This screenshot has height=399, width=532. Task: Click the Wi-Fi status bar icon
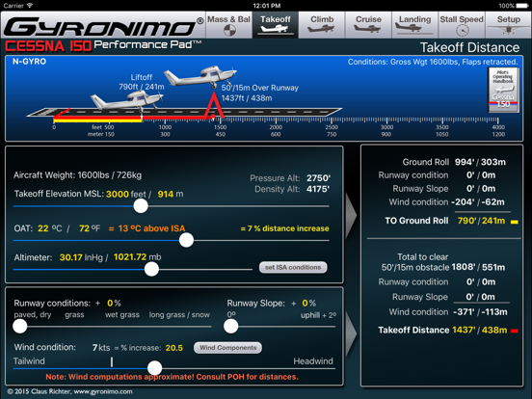[30, 6]
